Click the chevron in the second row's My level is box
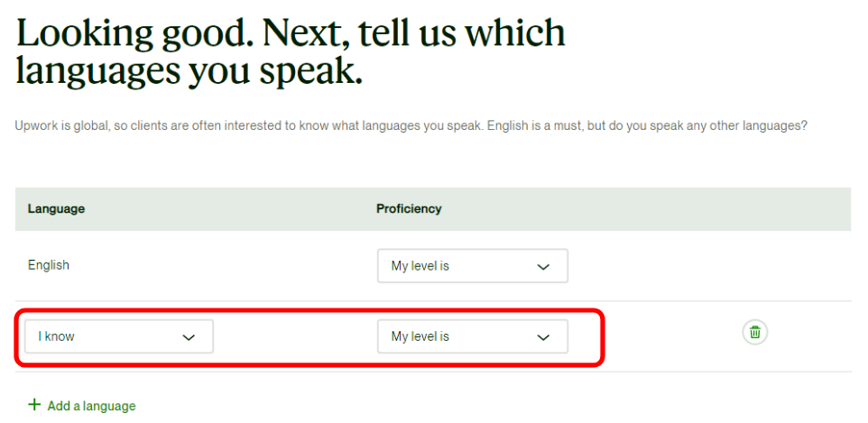Image resolution: width=868 pixels, height=423 pixels. [x=543, y=337]
